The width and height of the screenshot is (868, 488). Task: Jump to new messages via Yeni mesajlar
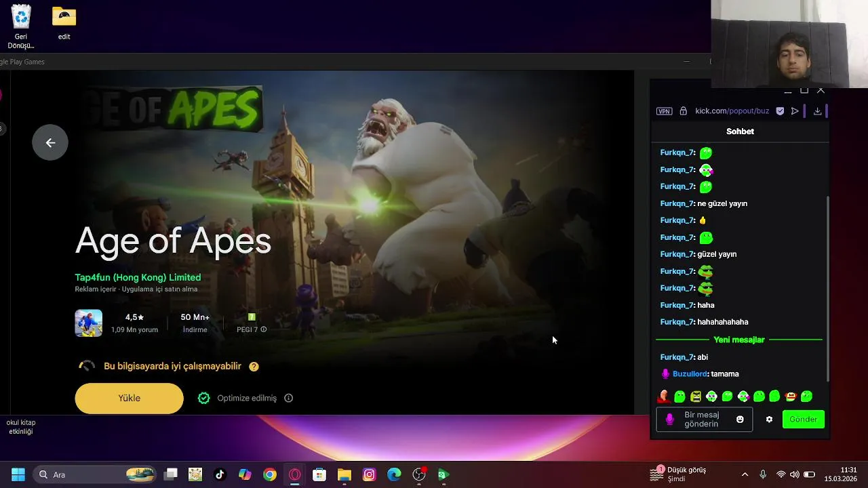[739, 340]
